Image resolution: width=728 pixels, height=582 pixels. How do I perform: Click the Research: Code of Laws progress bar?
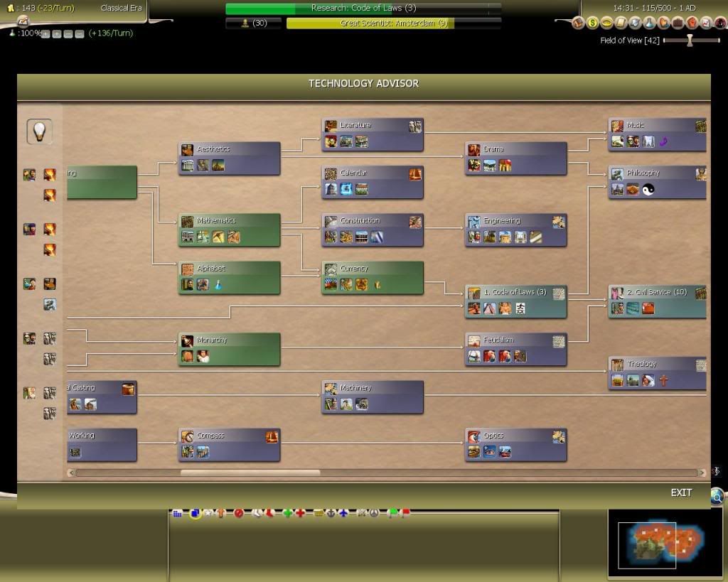[x=363, y=9]
